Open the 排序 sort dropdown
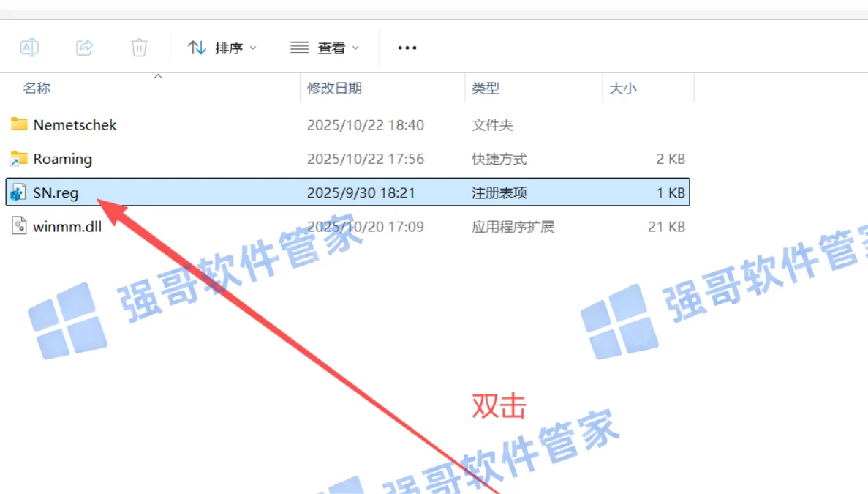This screenshot has width=868, height=494. (222, 48)
